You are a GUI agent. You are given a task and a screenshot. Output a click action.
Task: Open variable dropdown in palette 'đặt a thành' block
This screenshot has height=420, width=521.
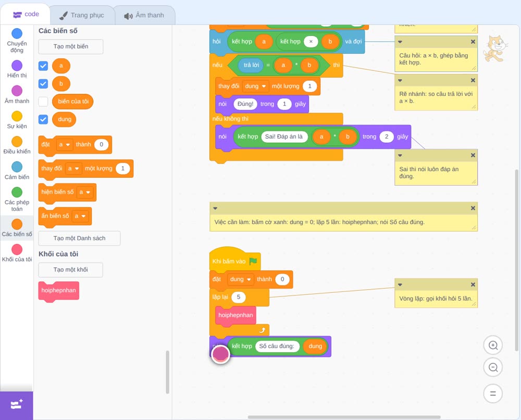pos(64,144)
